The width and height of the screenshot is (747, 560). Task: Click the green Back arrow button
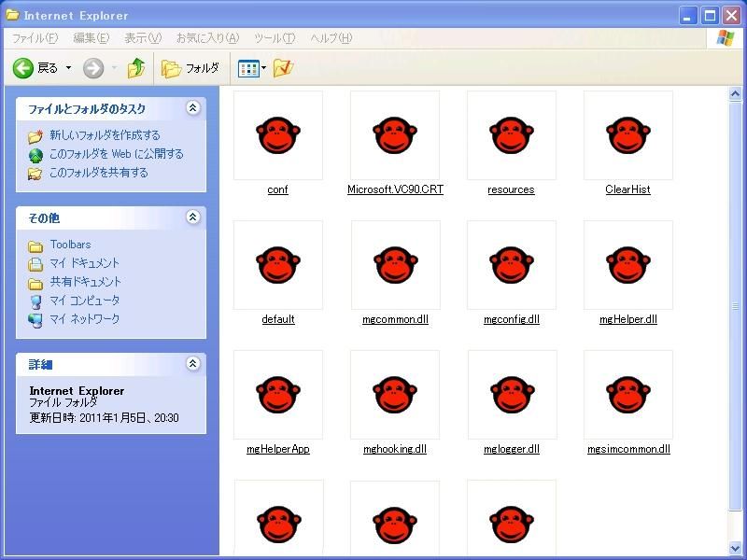(x=23, y=68)
